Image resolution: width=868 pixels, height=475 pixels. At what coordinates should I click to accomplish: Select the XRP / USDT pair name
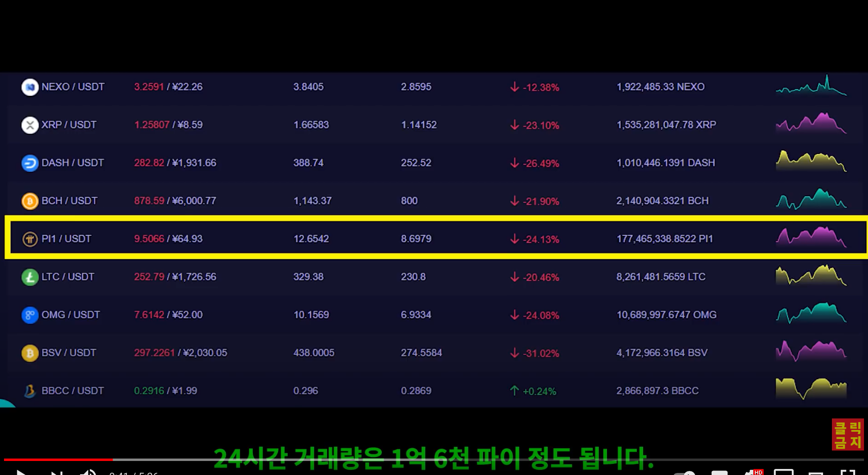click(69, 125)
